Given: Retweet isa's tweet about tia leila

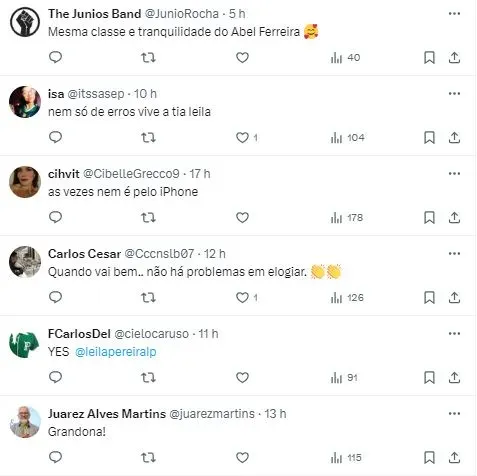Looking at the screenshot, I should 148,137.
